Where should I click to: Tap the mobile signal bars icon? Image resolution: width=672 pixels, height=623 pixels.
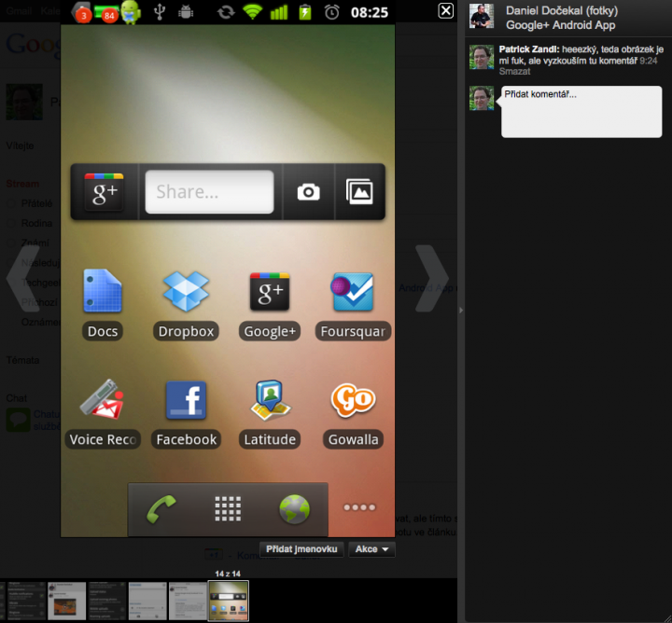pyautogui.click(x=279, y=12)
